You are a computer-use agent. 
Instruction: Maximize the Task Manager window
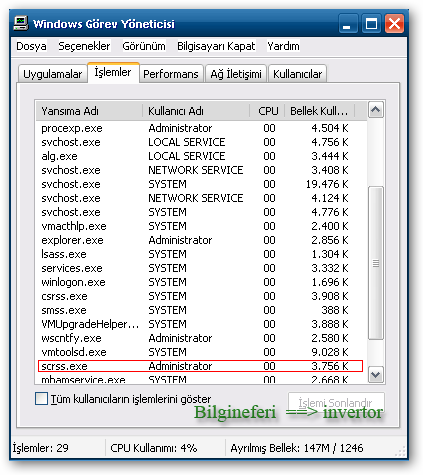[x=371, y=24]
